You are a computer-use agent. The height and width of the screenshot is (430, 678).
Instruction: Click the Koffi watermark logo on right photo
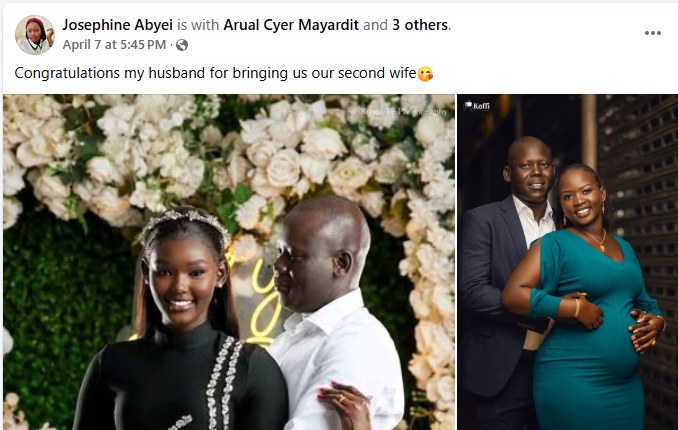pos(477,106)
